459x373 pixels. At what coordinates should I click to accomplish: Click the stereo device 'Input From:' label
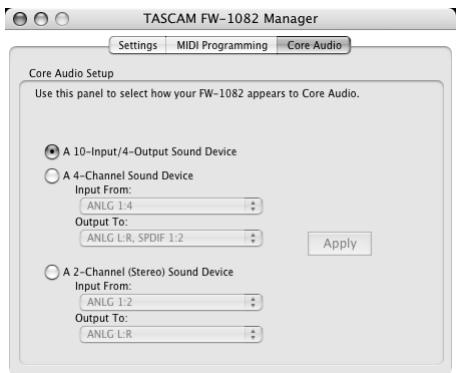[103, 286]
